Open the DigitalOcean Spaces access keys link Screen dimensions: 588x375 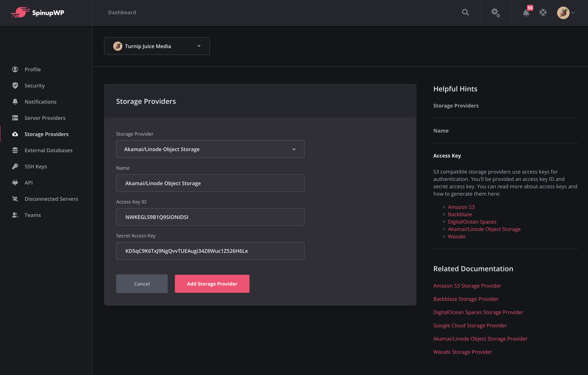coord(472,222)
